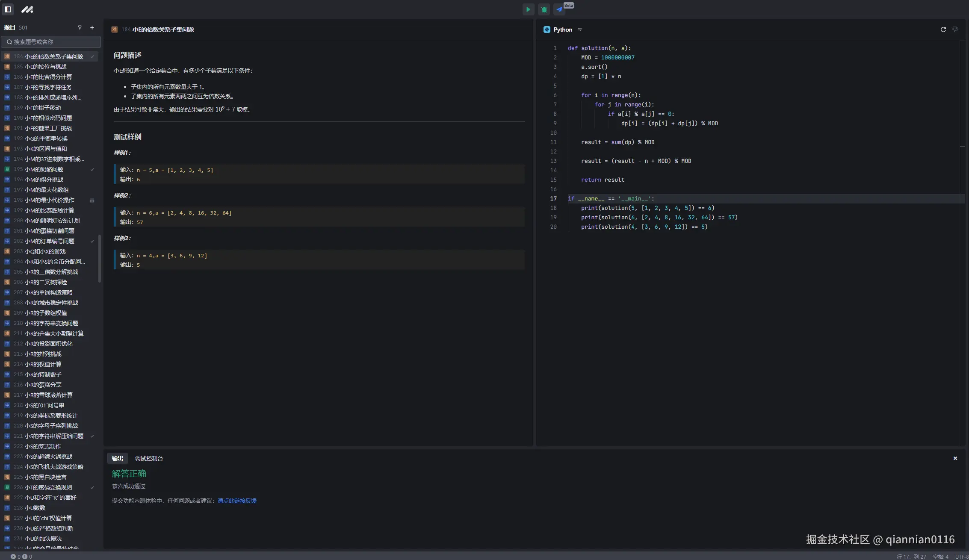
Task: Toggle word wrap icon in editor header
Action: tap(955, 29)
